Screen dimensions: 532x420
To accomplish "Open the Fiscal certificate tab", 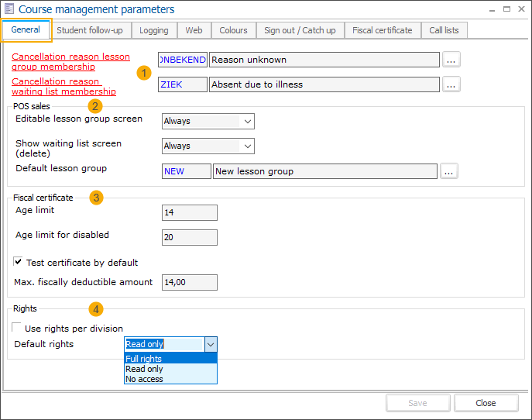I will click(x=382, y=30).
